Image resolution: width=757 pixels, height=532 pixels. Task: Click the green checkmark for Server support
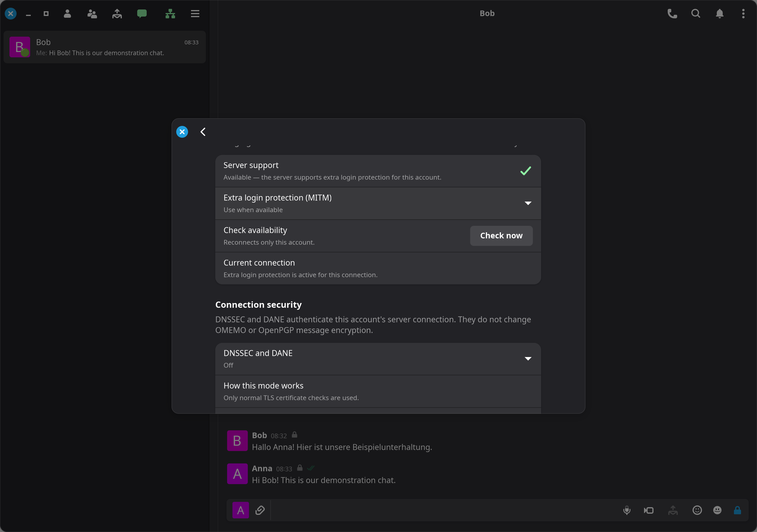click(525, 171)
